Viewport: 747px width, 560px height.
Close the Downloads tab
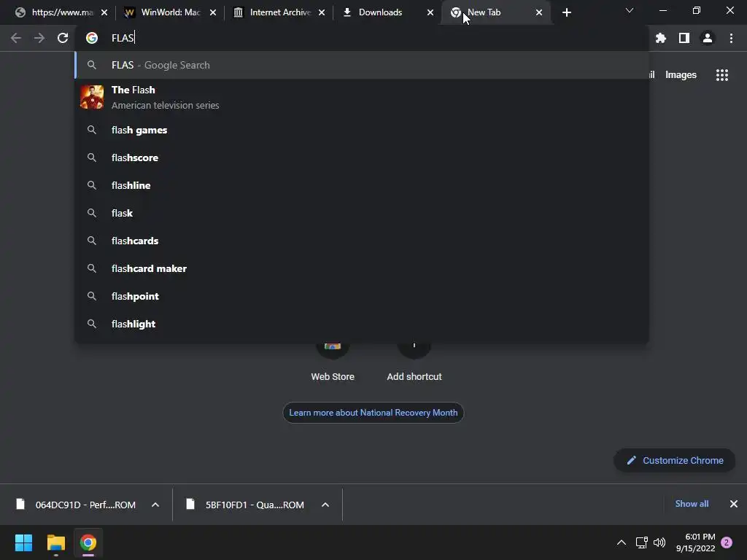430,12
